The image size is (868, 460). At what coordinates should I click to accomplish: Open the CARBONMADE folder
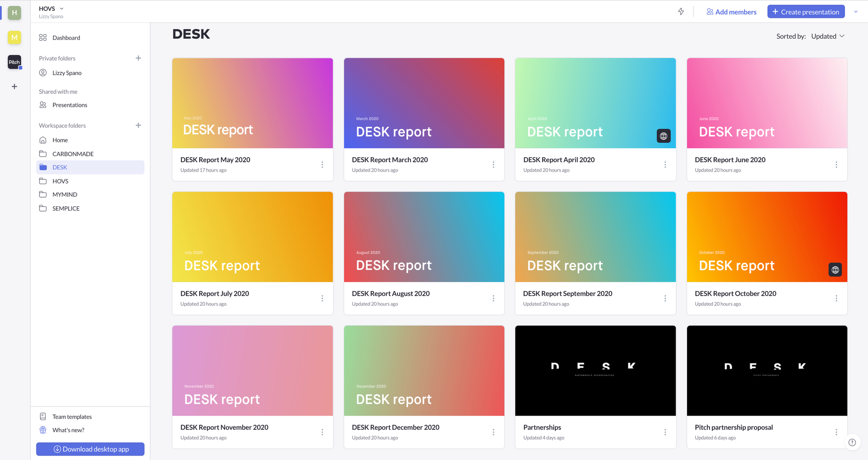(x=90, y=154)
